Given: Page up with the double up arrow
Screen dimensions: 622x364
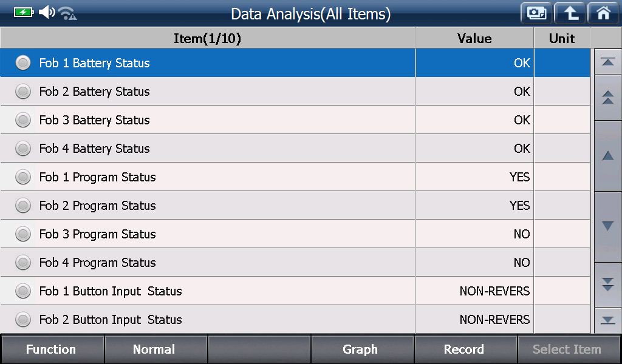Looking at the screenshot, I should 607,98.
